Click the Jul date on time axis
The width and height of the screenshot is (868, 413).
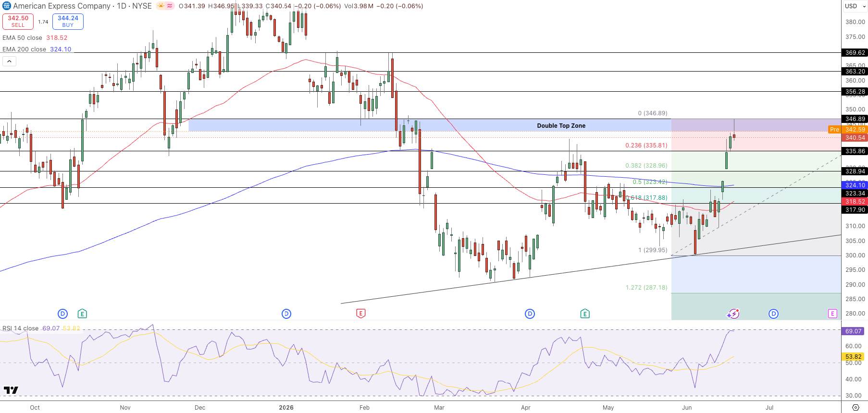(769, 408)
